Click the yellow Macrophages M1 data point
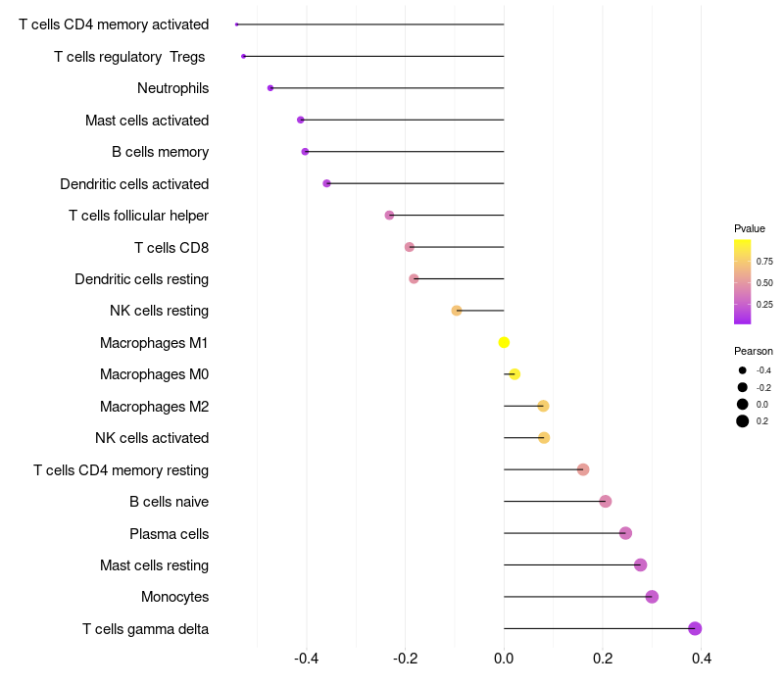The height and width of the screenshot is (686, 784). tap(504, 342)
